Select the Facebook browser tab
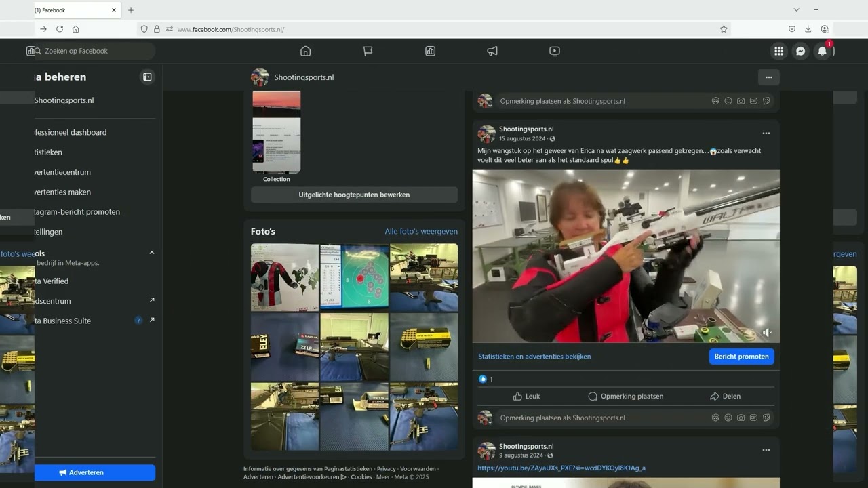This screenshot has height=488, width=868. [x=78, y=10]
